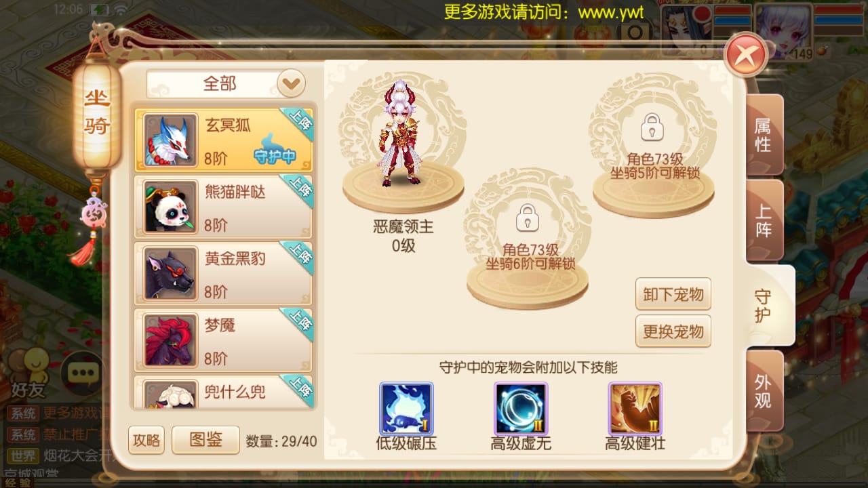The image size is (868, 488).
Task: Tap the camera screenshot icon
Action: click(636, 31)
